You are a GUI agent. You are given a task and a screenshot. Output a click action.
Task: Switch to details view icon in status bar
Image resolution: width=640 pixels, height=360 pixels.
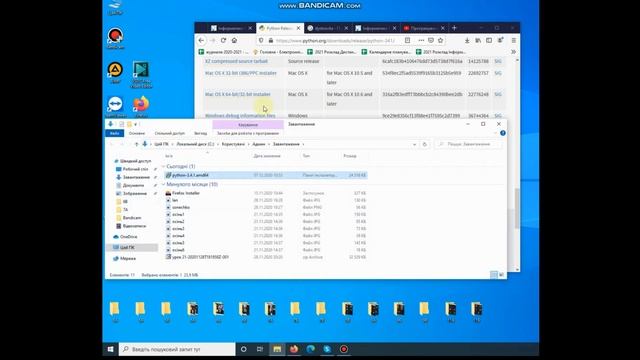(x=494, y=275)
